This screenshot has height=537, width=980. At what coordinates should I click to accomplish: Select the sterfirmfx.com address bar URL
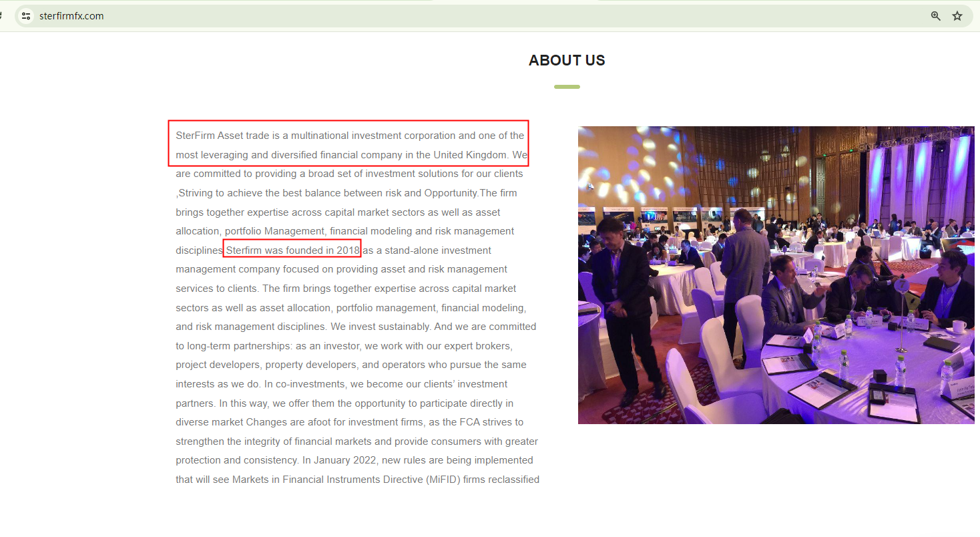(71, 16)
